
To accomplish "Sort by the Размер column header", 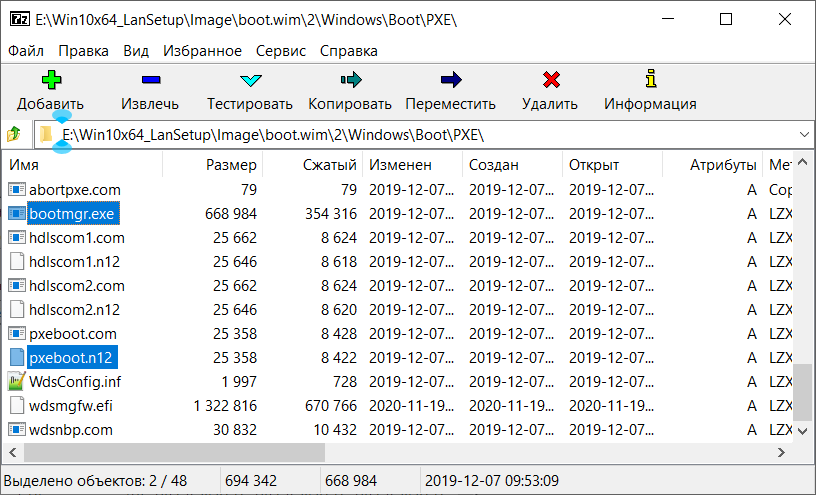I will (x=231, y=165).
